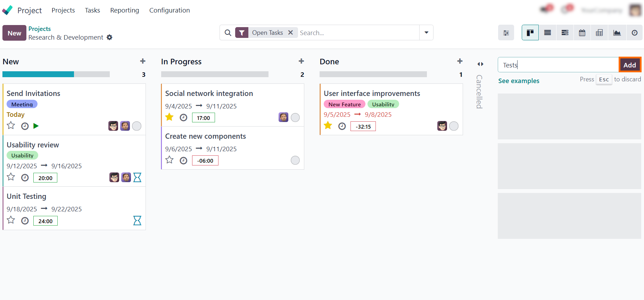Open the Graph view

click(617, 32)
